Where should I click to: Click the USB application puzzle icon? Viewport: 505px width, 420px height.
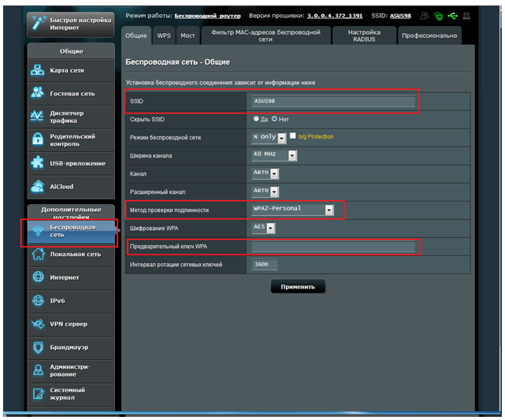pos(37,162)
